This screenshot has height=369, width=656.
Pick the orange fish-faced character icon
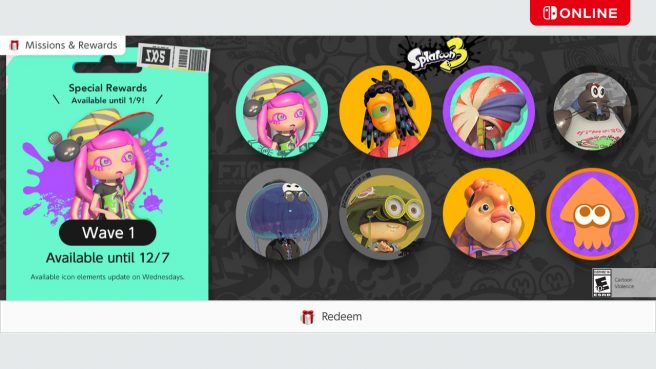pyautogui.click(x=489, y=214)
